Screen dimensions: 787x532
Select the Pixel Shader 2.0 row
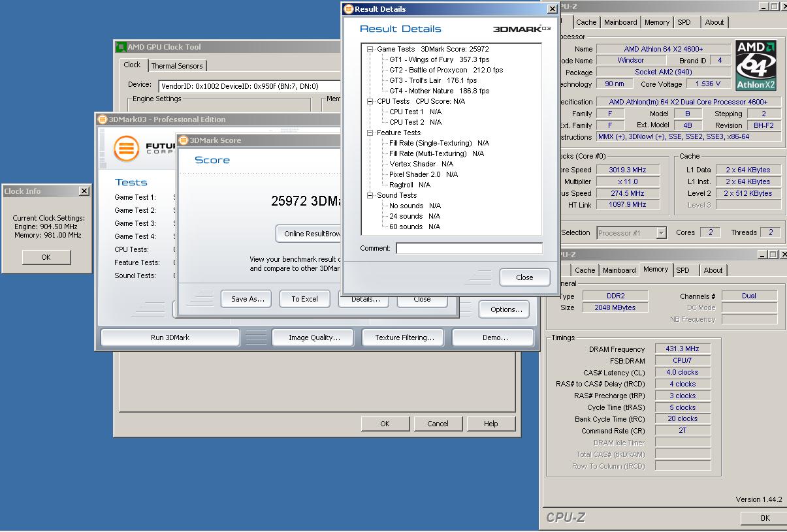(423, 174)
